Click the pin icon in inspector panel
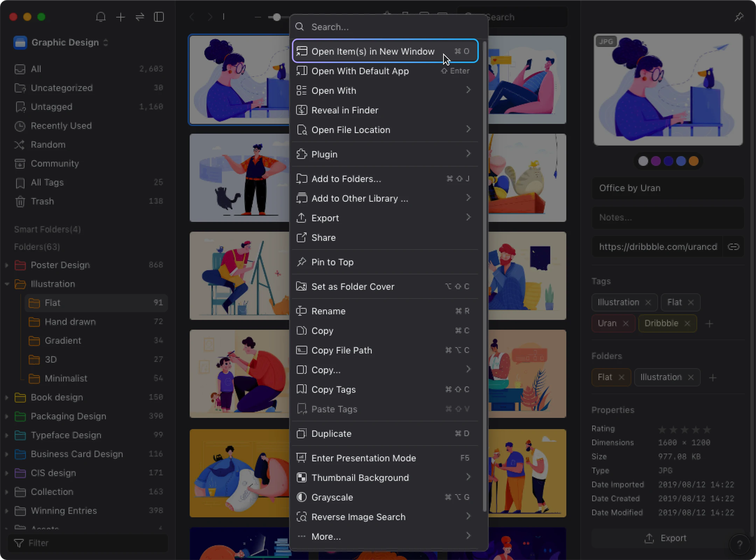The width and height of the screenshot is (756, 560). (739, 17)
